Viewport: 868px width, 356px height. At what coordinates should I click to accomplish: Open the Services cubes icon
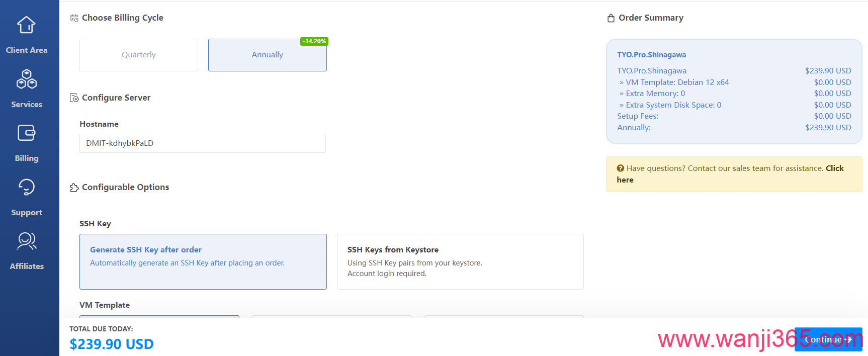tap(27, 79)
